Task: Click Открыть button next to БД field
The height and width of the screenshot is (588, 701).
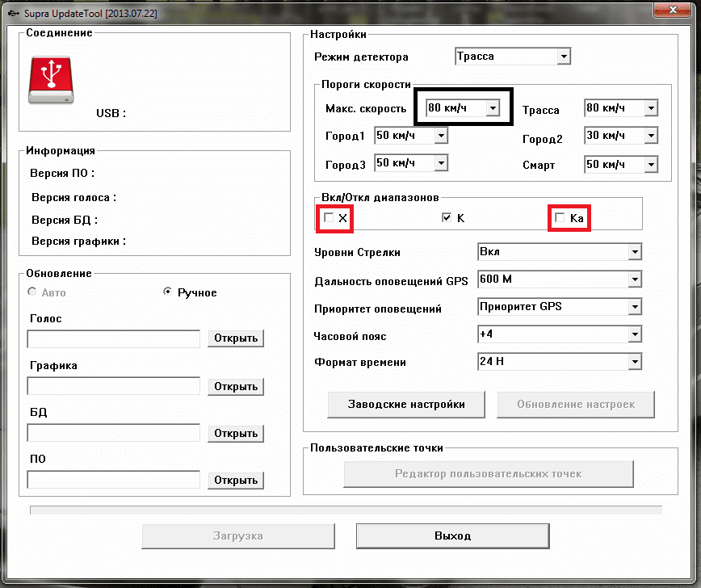Action: click(236, 434)
